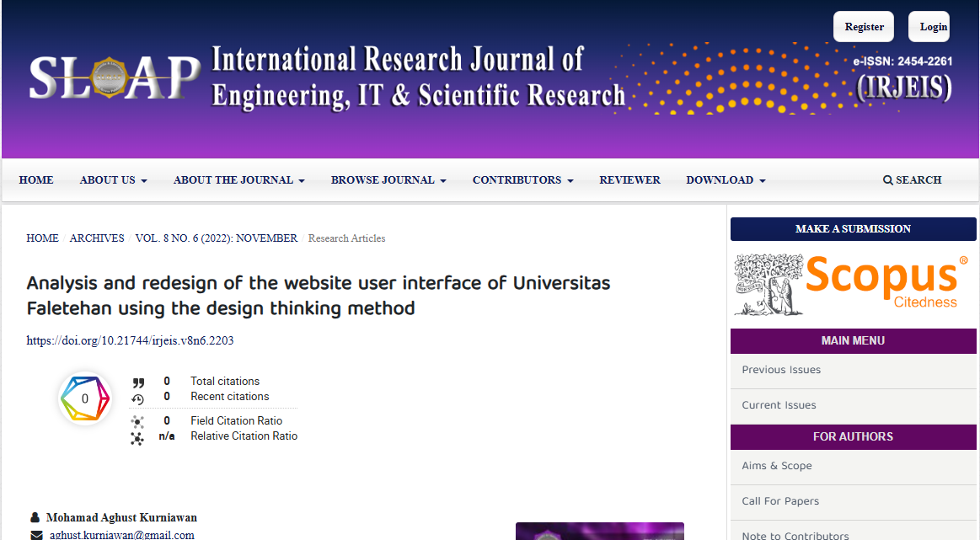Click Search in the navigation bar
The height and width of the screenshot is (540, 980).
pyautogui.click(x=912, y=180)
